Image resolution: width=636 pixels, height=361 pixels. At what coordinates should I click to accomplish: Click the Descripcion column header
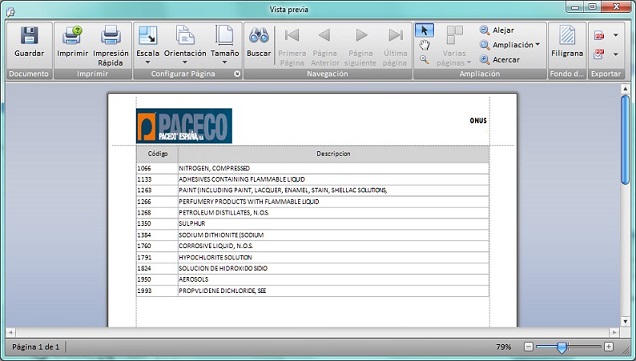coord(333,154)
